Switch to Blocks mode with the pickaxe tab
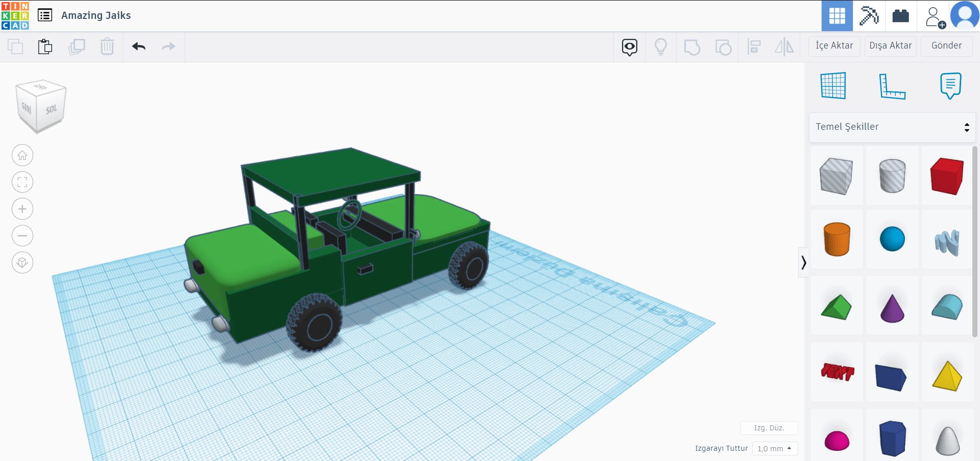Screen dimensions: 980x461 (x=869, y=15)
